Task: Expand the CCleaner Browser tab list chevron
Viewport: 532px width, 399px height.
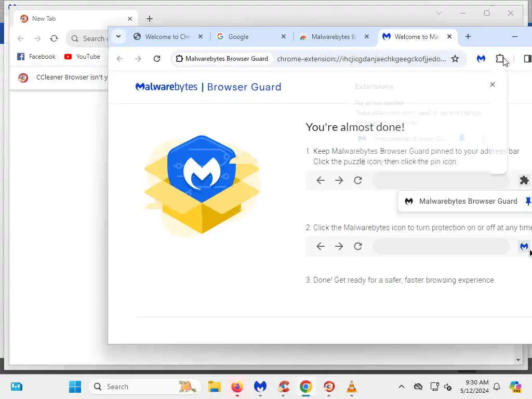Action: tap(438, 13)
